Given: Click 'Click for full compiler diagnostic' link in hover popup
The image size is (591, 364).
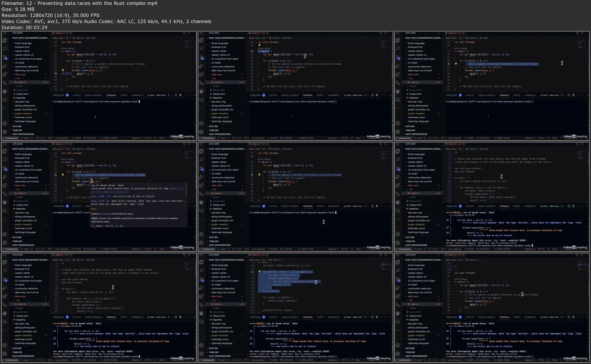Looking at the screenshot, I should [x=110, y=192].
